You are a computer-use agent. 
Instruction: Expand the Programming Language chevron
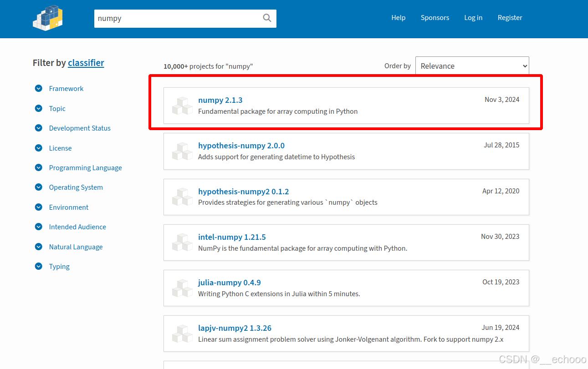point(39,167)
